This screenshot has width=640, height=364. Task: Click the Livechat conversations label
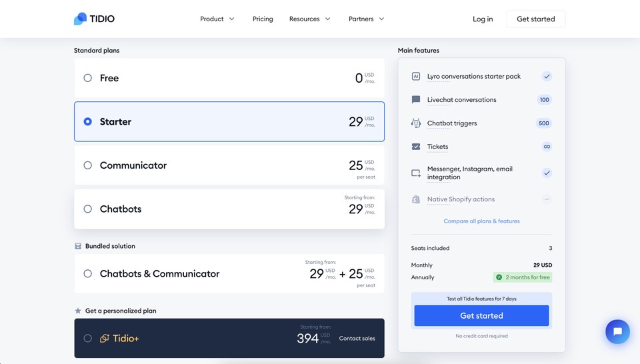pyautogui.click(x=461, y=99)
